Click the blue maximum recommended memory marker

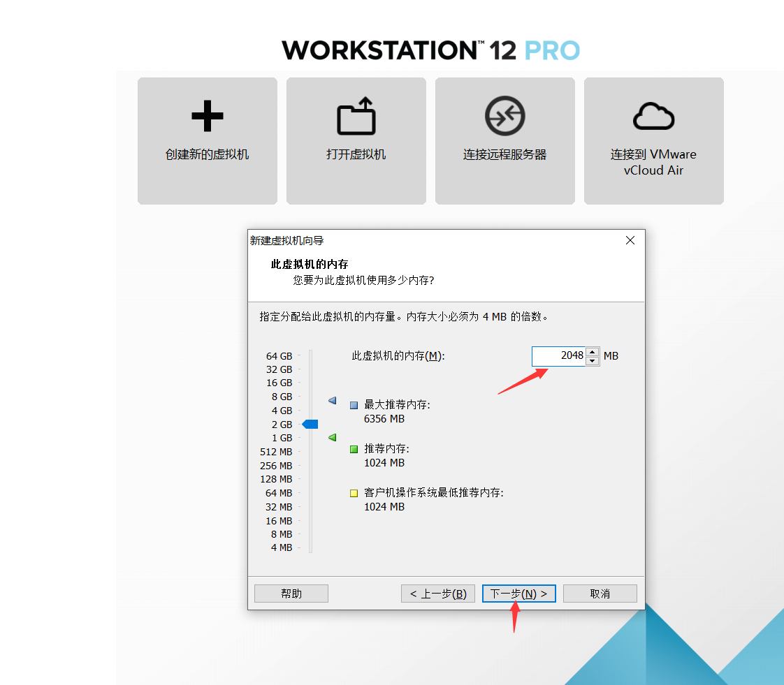click(x=333, y=400)
